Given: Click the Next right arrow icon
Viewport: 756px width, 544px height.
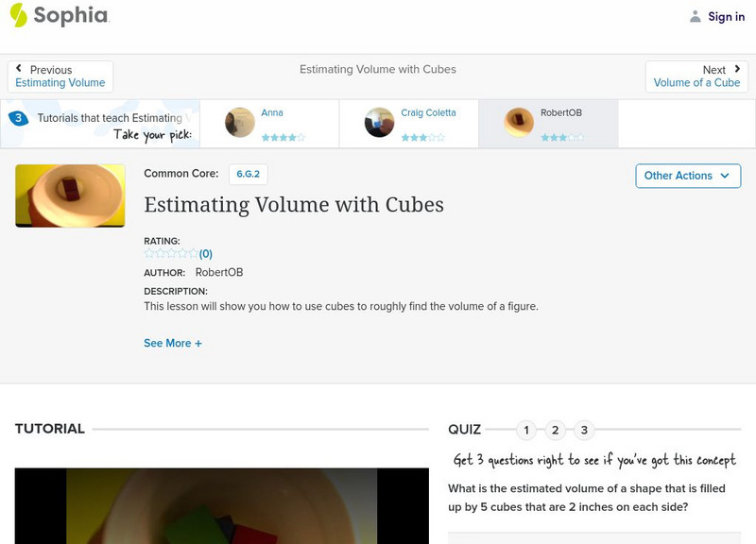Looking at the screenshot, I should (x=736, y=69).
